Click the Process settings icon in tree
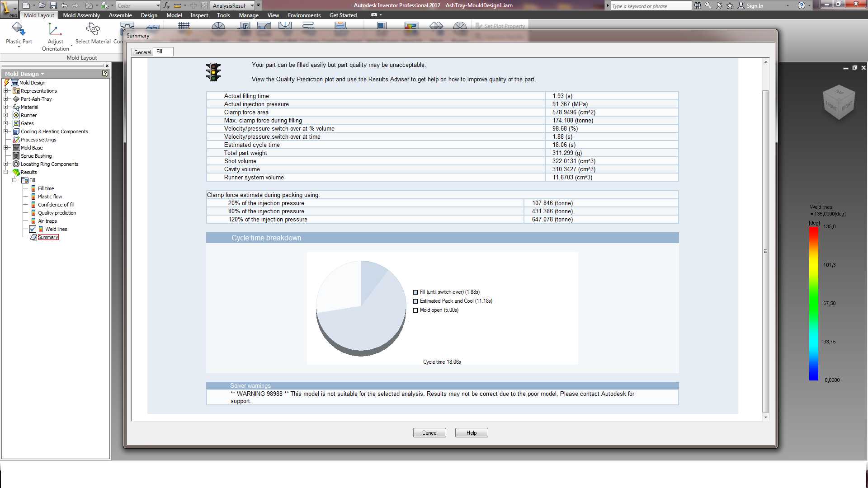Screen dimensions: 868x488 tap(16, 140)
